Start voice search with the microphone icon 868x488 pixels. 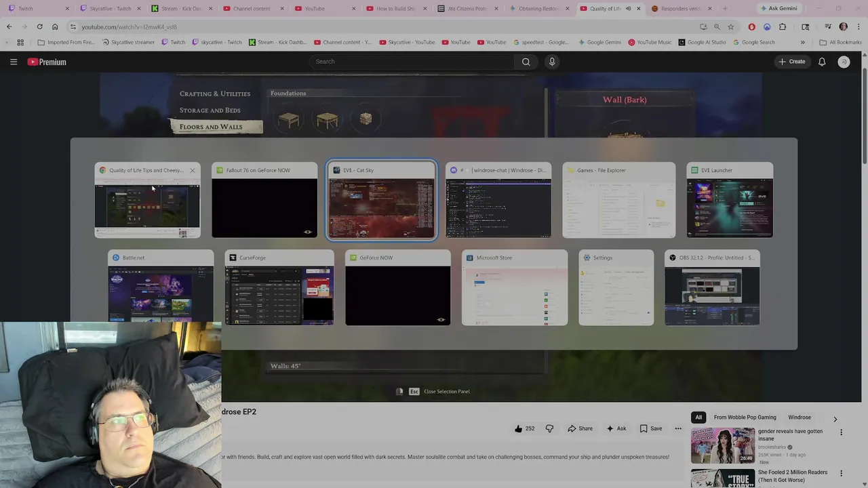click(552, 62)
